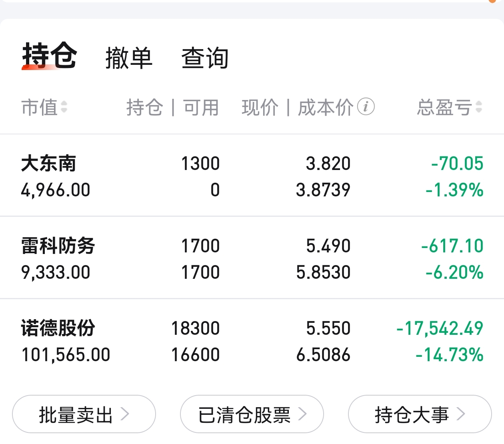Image resolution: width=504 pixels, height=444 pixels.
Task: View 持仓大事 events
Action: pyautogui.click(x=420, y=414)
